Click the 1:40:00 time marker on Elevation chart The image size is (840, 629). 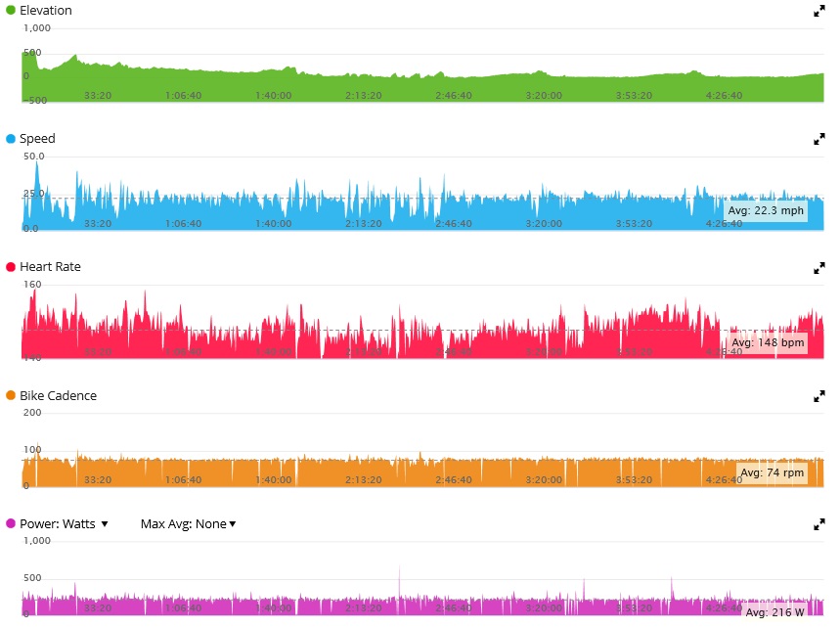point(273,95)
